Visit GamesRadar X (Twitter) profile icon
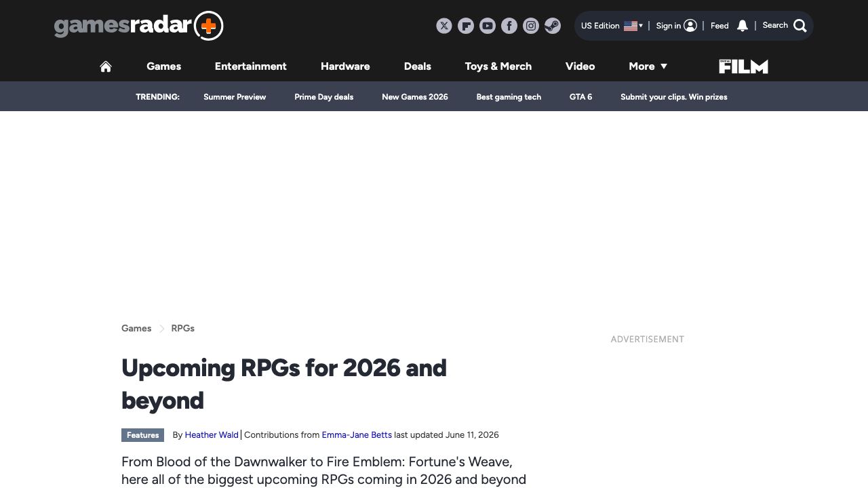Image resolution: width=868 pixels, height=488 pixels. (444, 26)
